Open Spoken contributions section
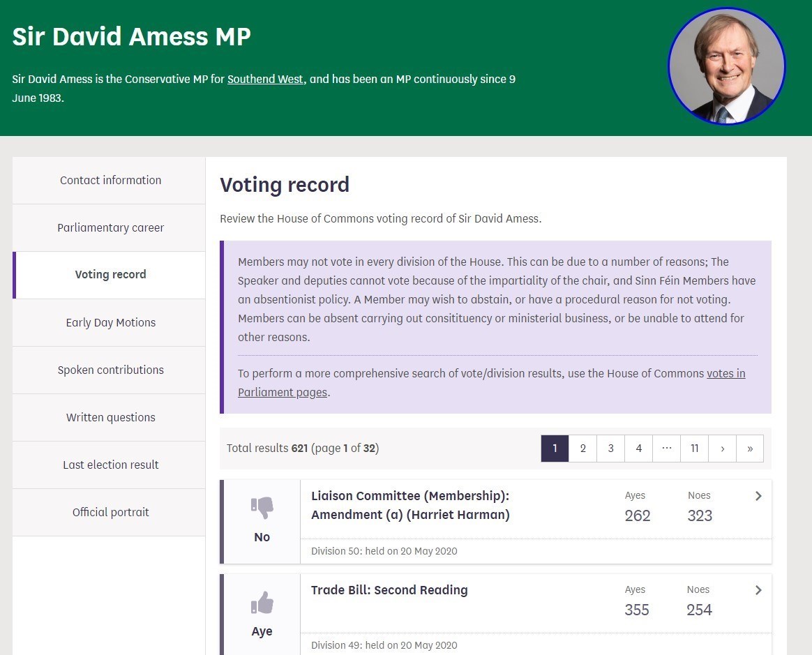This screenshot has height=655, width=812. coord(110,370)
